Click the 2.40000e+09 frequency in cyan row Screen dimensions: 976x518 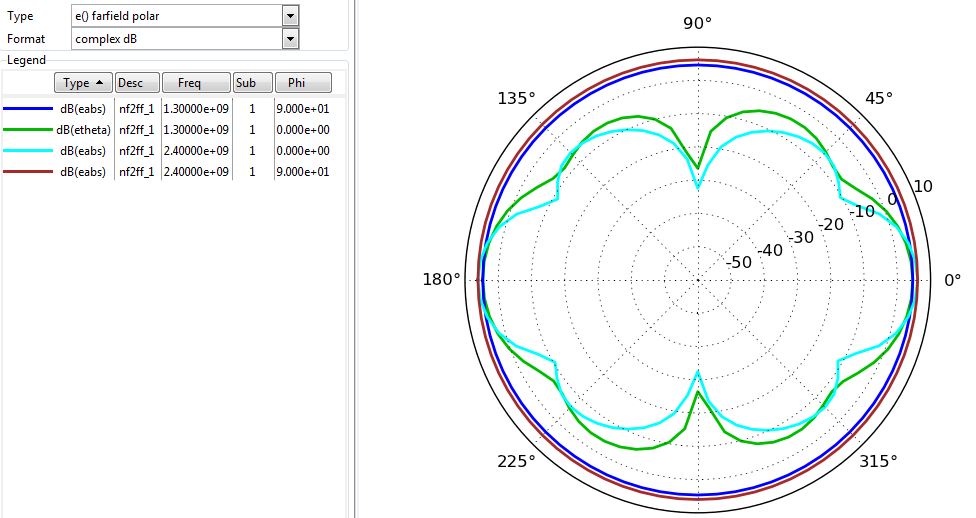click(x=196, y=151)
